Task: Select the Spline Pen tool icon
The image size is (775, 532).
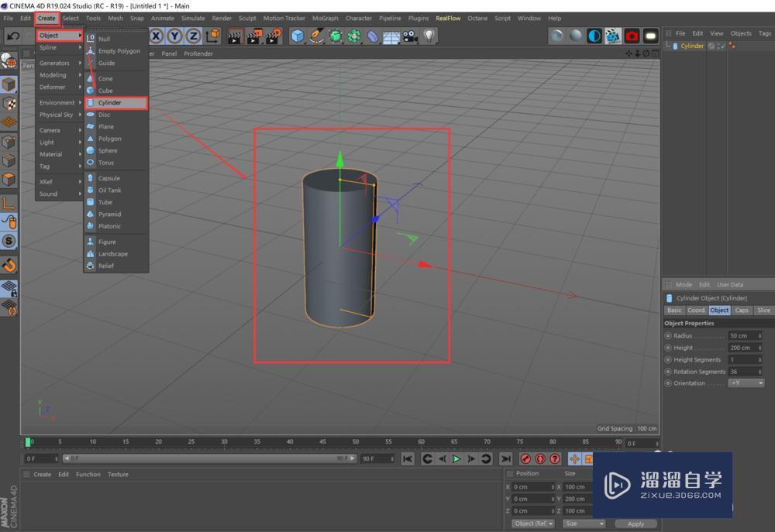Action: 316,36
